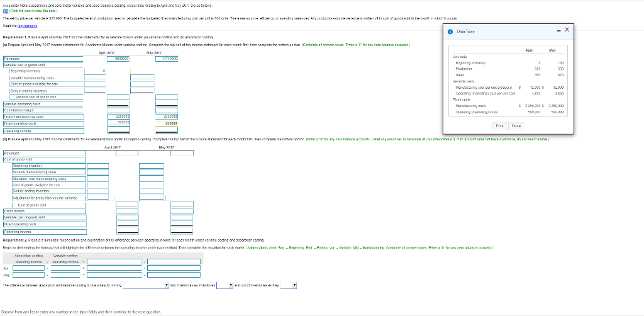Select Apr absorption-costing operating income field
644x316 pixels.
[x=28, y=268]
